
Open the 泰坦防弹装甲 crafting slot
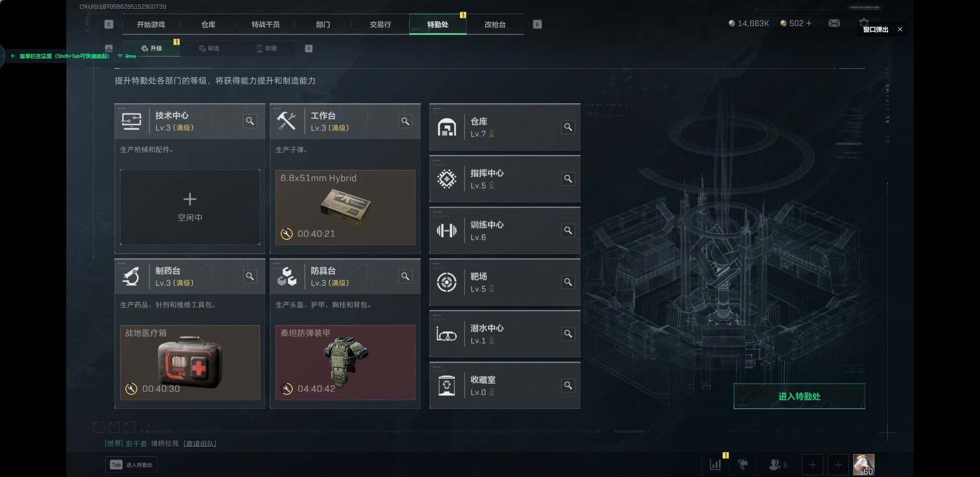pos(345,363)
